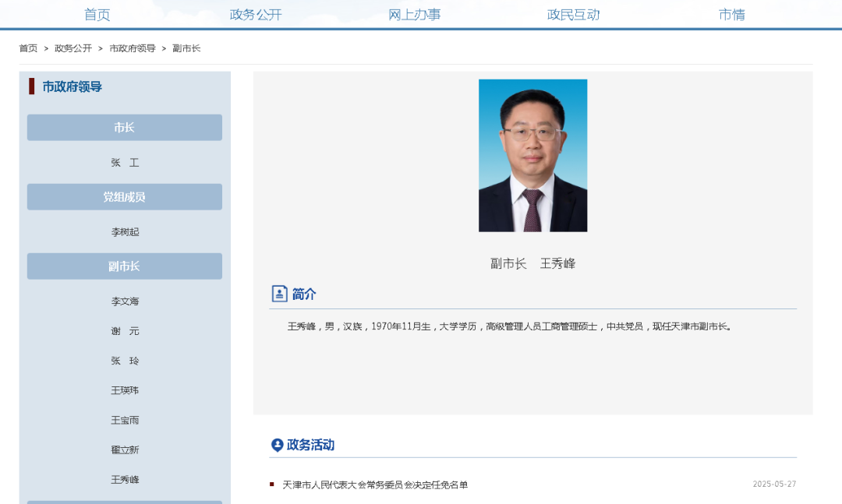842x504 pixels.
Task: Click the bullet icon before the 任免名单 article
Action: [272, 483]
